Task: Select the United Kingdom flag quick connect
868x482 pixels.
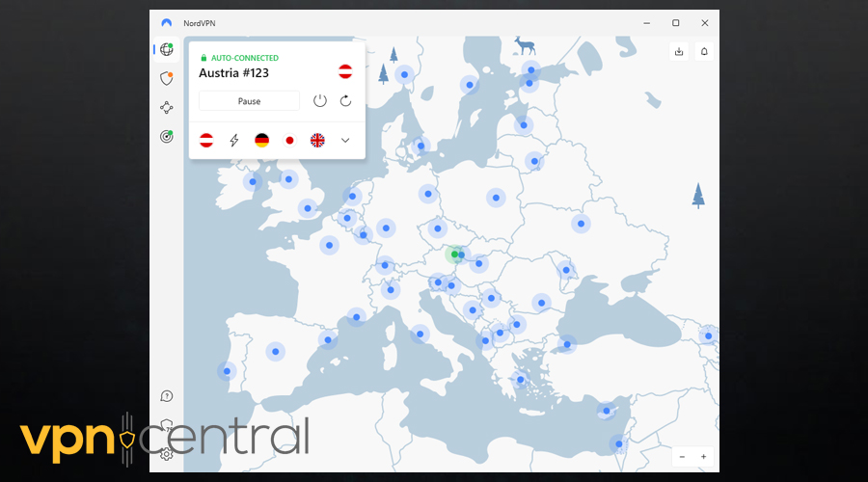Action: click(x=317, y=141)
